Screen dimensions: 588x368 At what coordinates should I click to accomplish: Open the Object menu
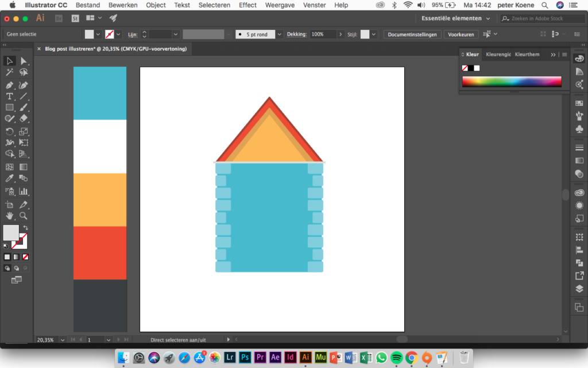pos(156,5)
